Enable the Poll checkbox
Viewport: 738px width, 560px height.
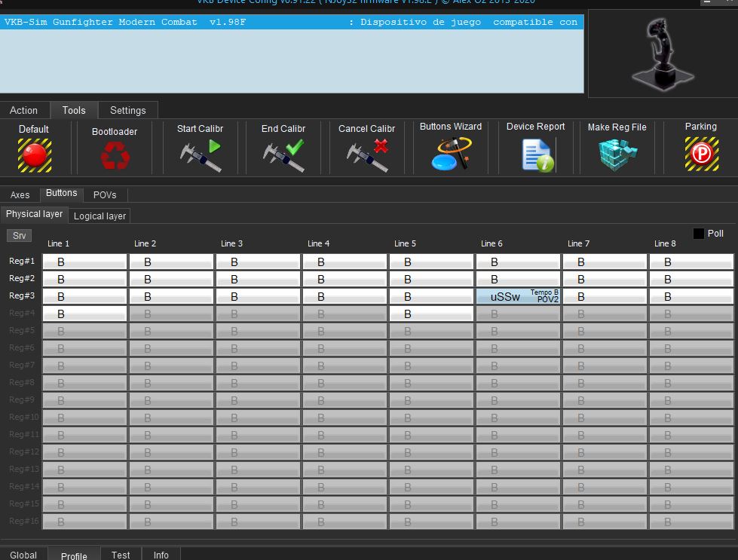click(x=699, y=234)
